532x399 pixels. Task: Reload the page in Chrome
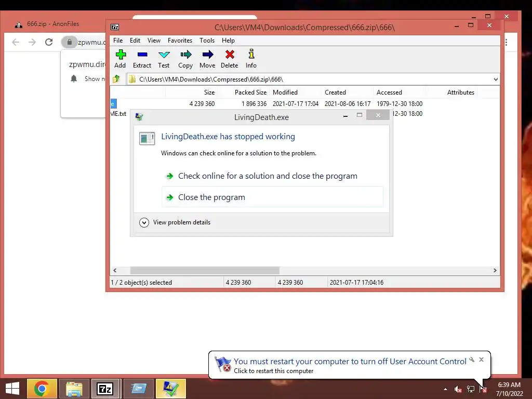[x=49, y=42]
